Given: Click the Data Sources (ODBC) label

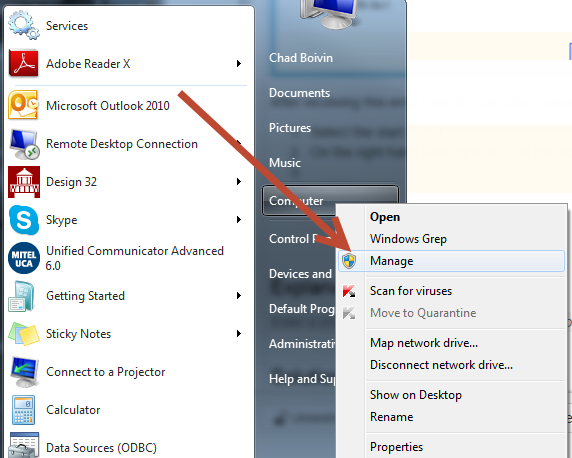Looking at the screenshot, I should tap(101, 448).
